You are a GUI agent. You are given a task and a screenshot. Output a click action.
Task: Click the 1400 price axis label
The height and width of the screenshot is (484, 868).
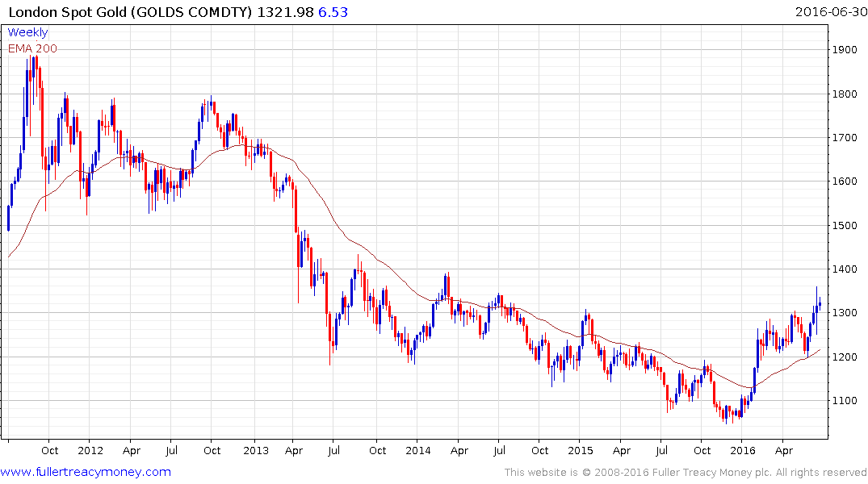coord(845,269)
